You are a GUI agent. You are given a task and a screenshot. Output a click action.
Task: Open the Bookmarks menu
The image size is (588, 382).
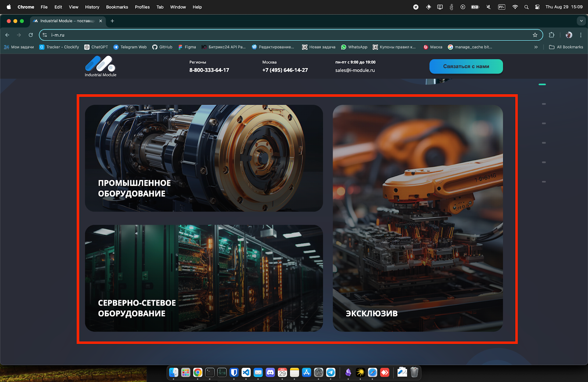point(117,7)
